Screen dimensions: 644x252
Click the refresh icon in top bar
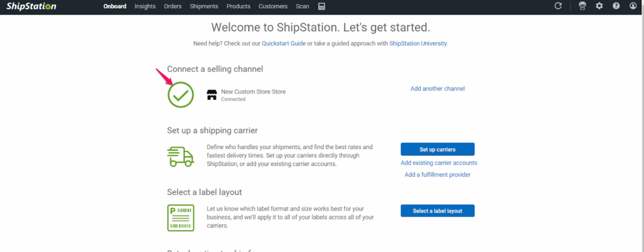(x=558, y=6)
